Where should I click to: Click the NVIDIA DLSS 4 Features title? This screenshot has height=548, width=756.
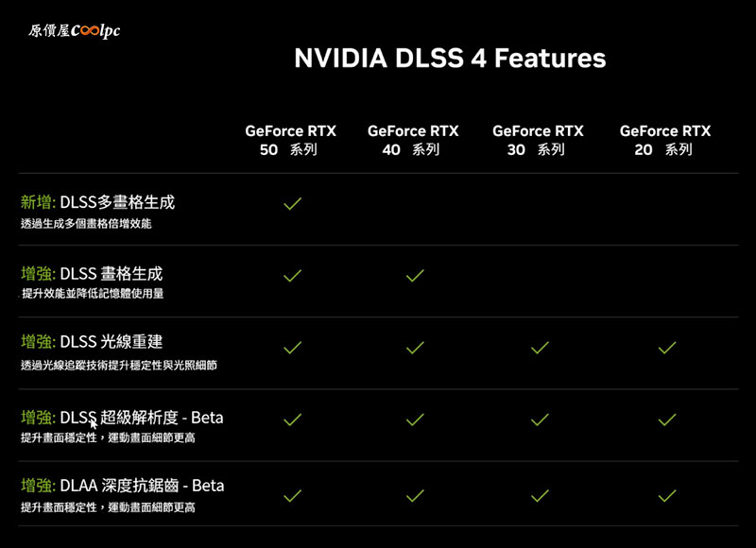click(450, 59)
